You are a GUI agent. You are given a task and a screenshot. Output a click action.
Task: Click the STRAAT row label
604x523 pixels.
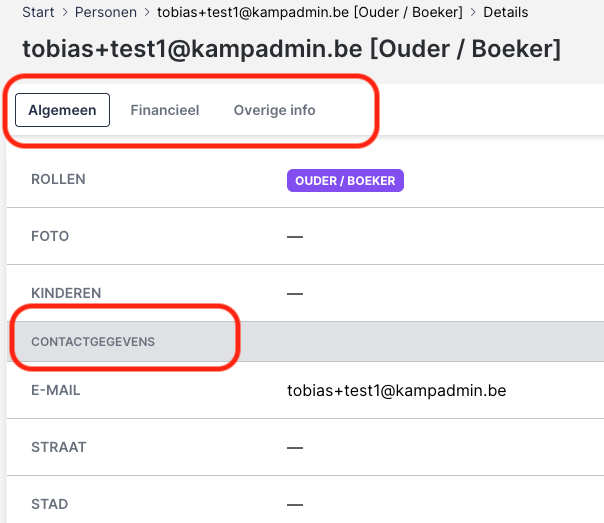(59, 447)
